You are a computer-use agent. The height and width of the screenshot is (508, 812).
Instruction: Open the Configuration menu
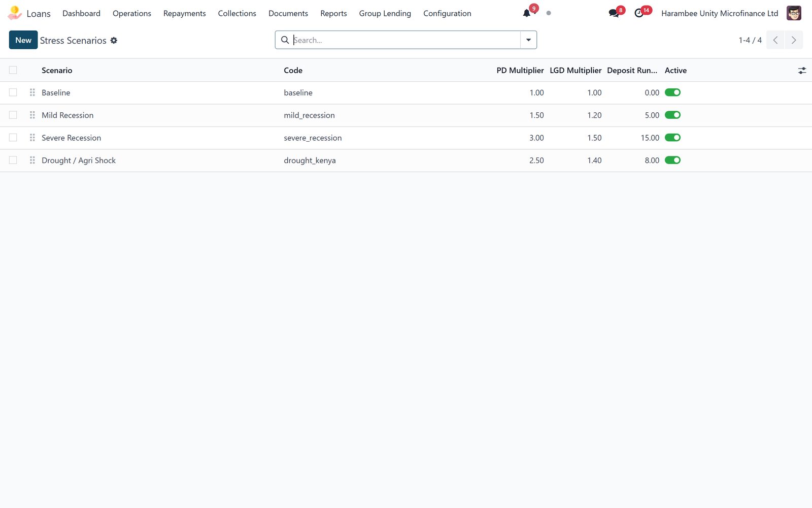447,13
